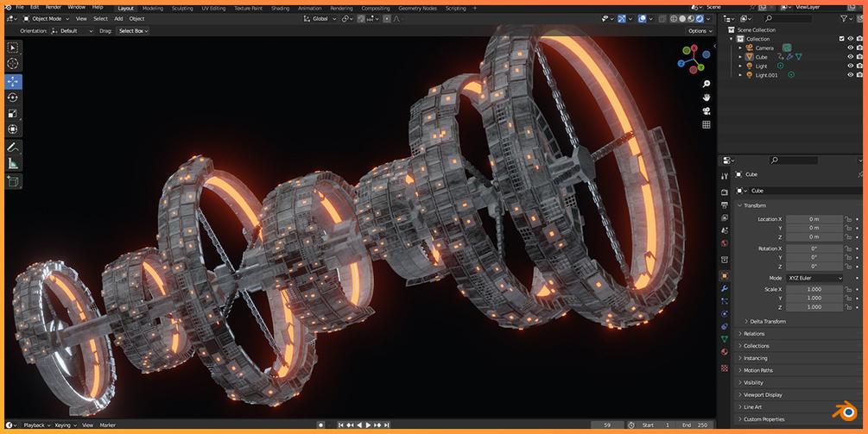
Task: Click the play animation button
Action: tap(368, 425)
